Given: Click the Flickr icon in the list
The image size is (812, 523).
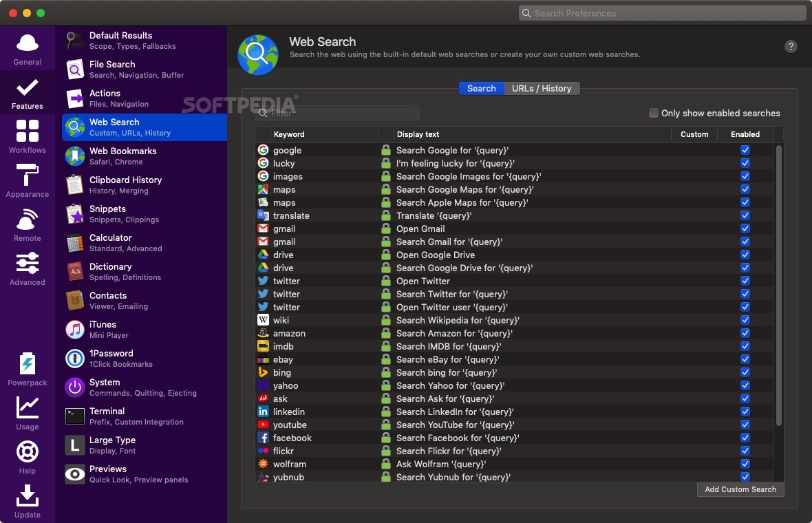Looking at the screenshot, I should click(x=263, y=451).
